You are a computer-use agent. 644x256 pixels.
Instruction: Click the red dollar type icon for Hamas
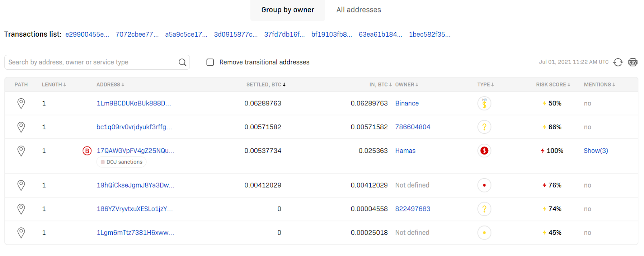[484, 151]
